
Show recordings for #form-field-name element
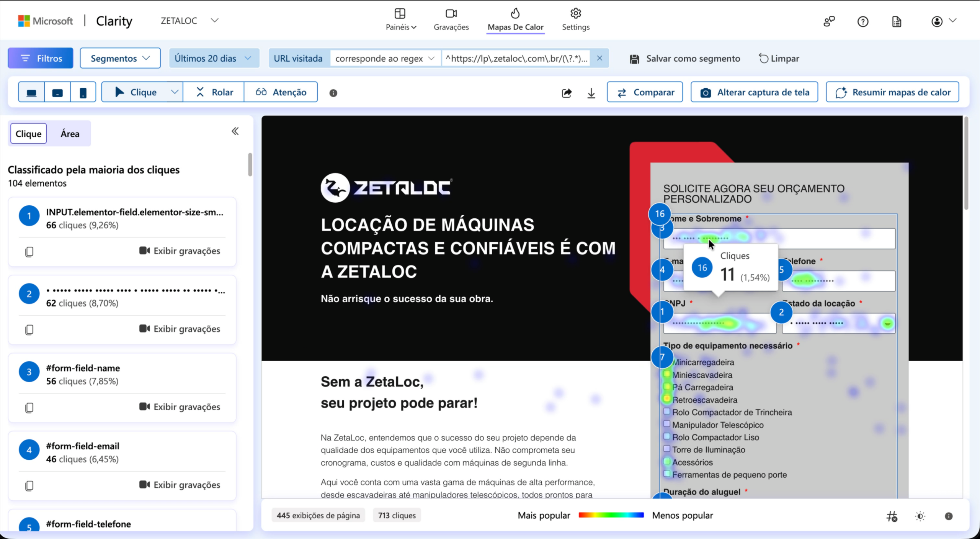pos(180,407)
